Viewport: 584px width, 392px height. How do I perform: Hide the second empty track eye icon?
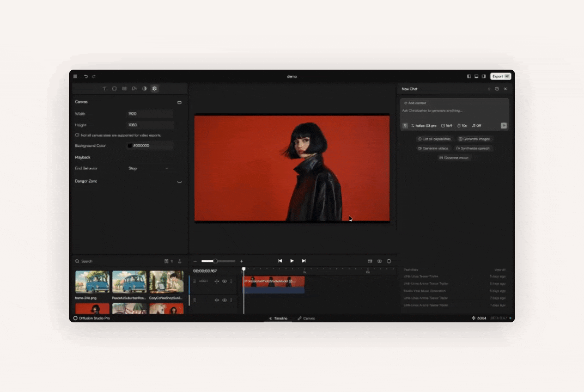point(224,300)
